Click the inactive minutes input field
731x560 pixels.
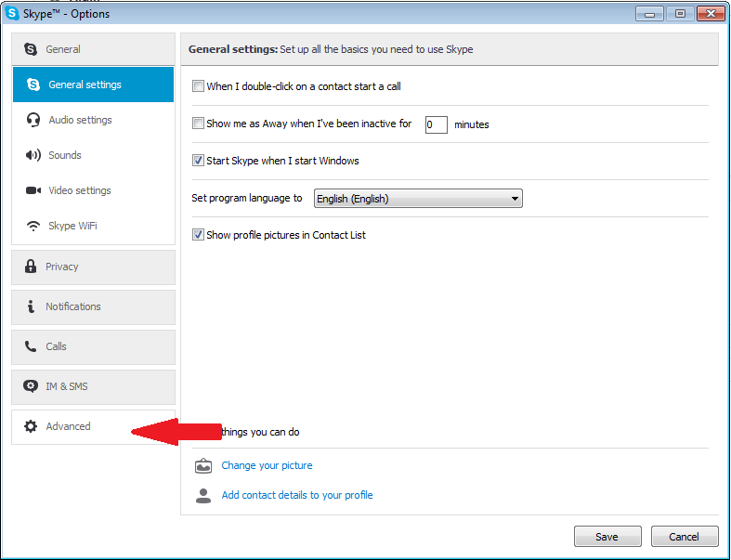pyautogui.click(x=436, y=124)
